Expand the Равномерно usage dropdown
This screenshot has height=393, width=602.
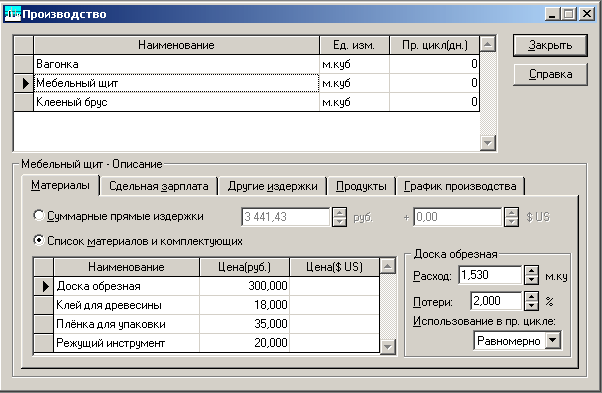(553, 340)
